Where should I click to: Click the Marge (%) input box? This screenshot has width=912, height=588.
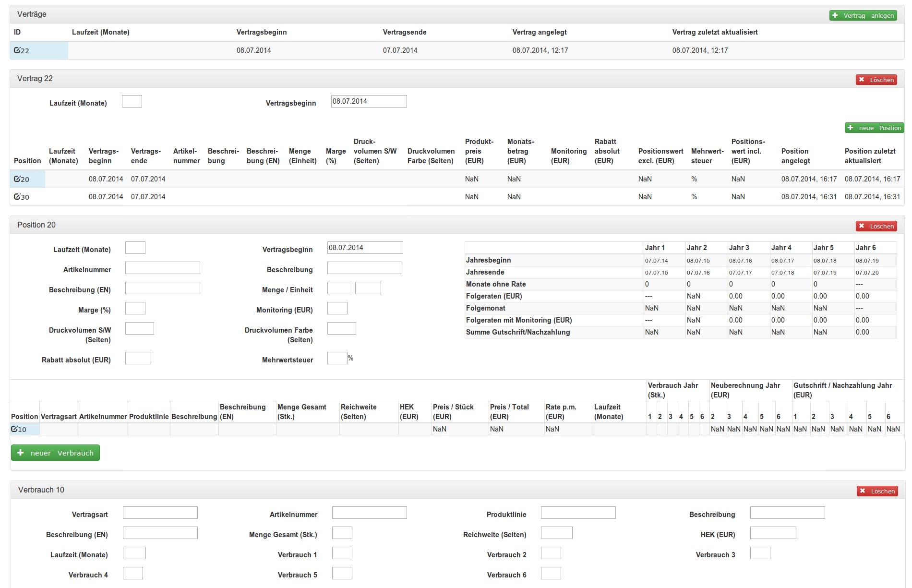click(135, 308)
